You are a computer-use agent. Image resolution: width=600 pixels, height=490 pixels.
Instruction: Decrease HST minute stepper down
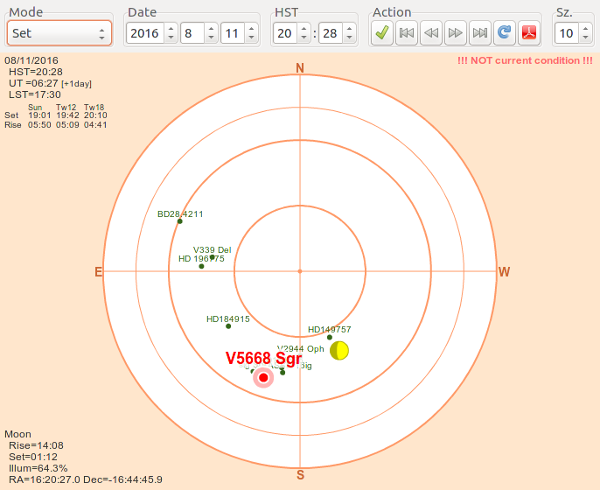[349, 38]
